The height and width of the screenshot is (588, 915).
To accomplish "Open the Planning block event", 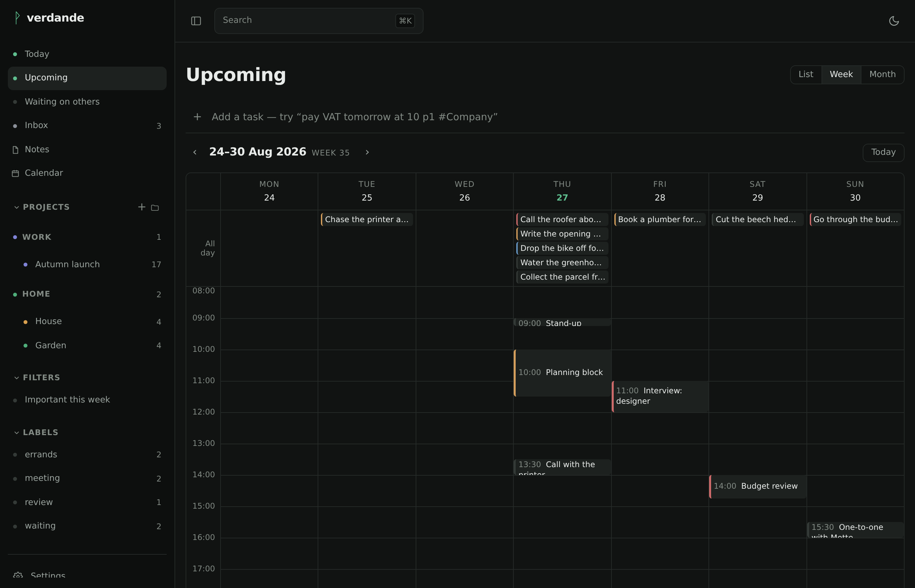I will [x=562, y=373].
